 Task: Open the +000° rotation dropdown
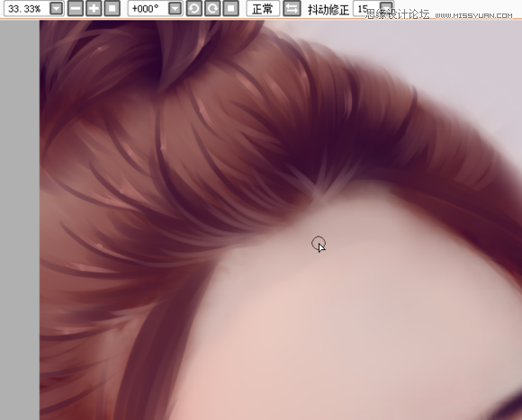tap(175, 8)
